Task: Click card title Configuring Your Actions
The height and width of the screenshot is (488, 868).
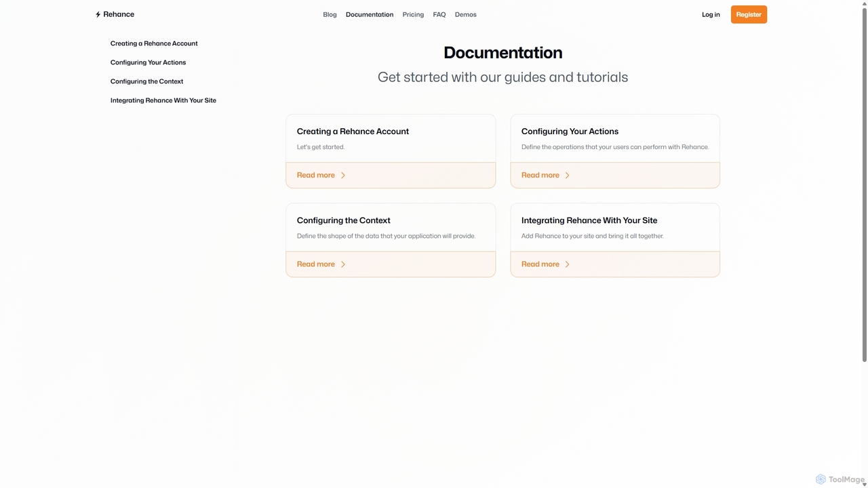Action: tap(570, 131)
